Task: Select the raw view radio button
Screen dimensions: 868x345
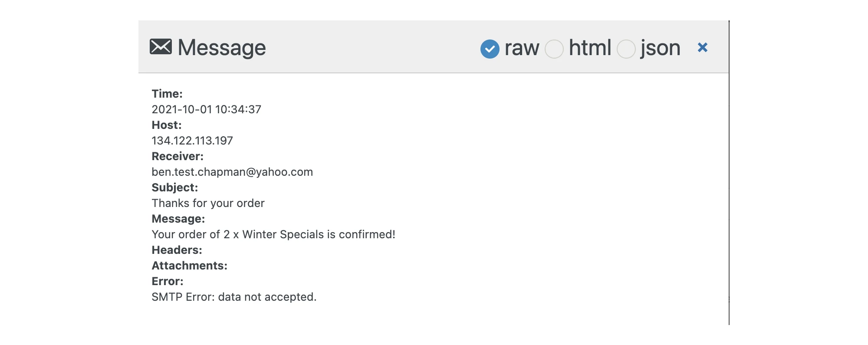Action: pyautogui.click(x=490, y=49)
